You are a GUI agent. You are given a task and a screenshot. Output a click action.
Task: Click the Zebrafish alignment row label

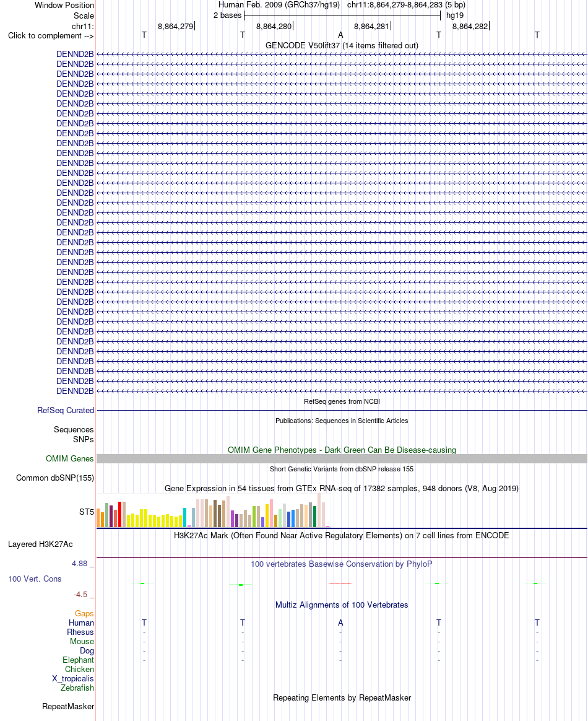coord(77,688)
